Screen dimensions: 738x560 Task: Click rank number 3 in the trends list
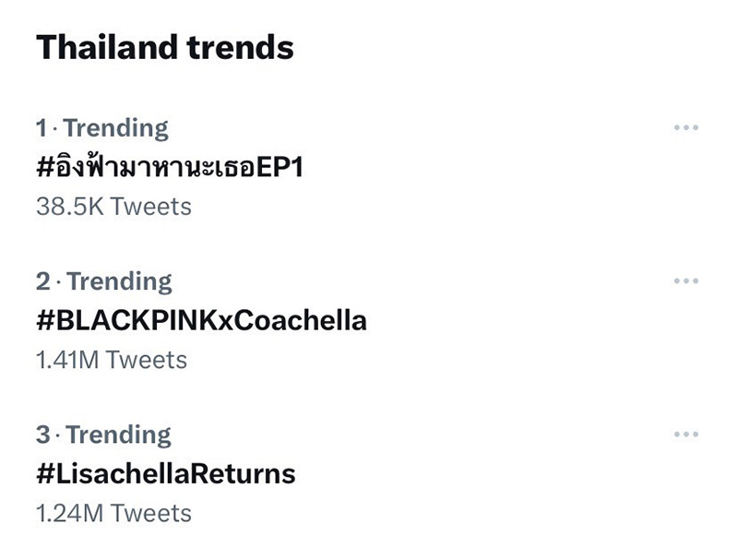pos(42,435)
